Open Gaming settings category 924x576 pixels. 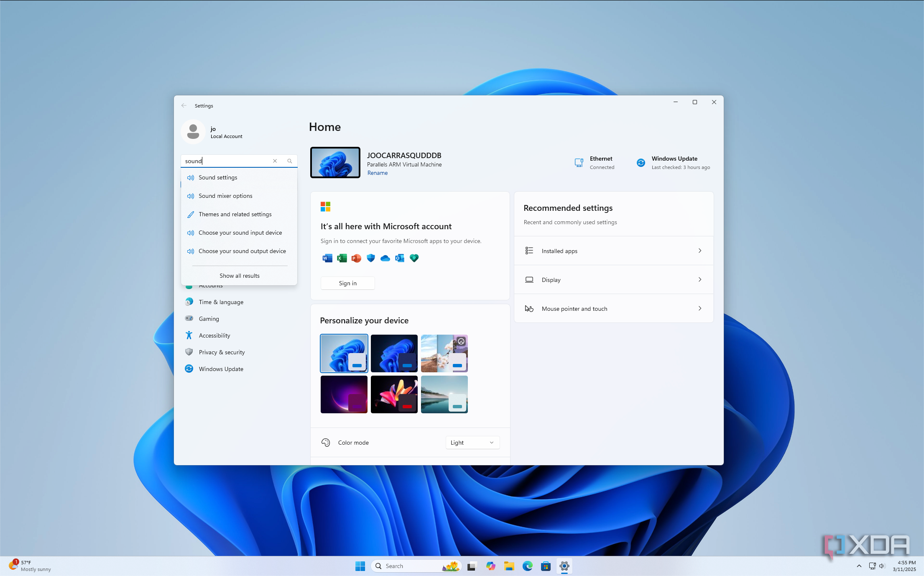239,319
